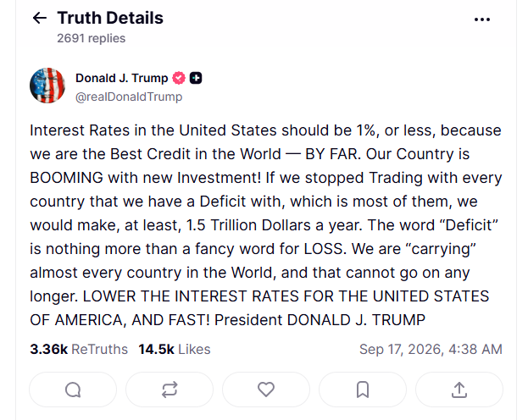
Task: Open the three-dot more options menu
Action: (482, 19)
